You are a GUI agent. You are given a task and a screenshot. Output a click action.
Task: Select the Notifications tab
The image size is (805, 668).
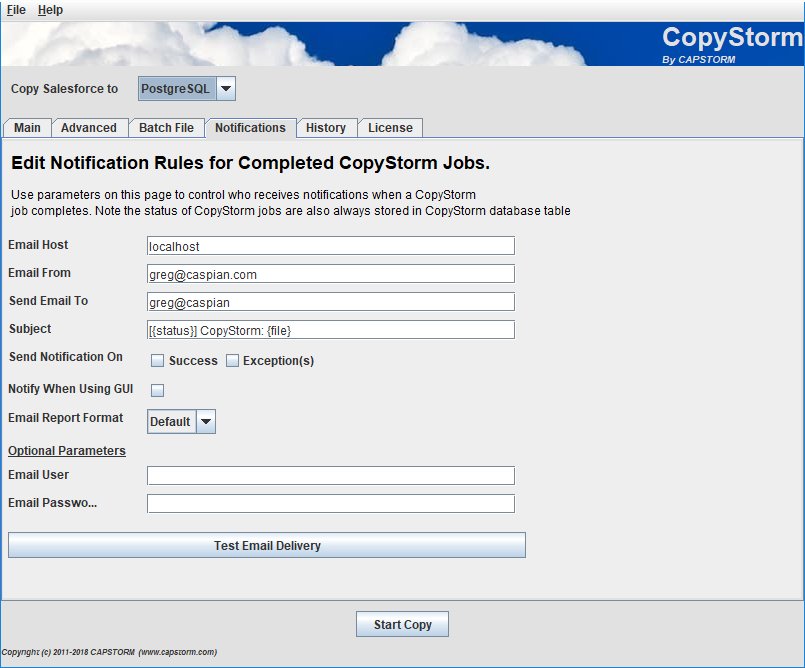tap(251, 128)
